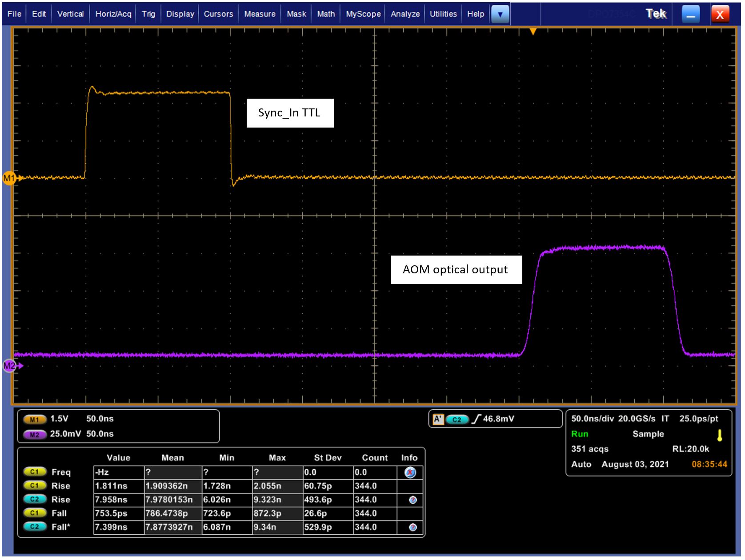Open the Trig menu
The height and width of the screenshot is (560, 745).
click(148, 14)
